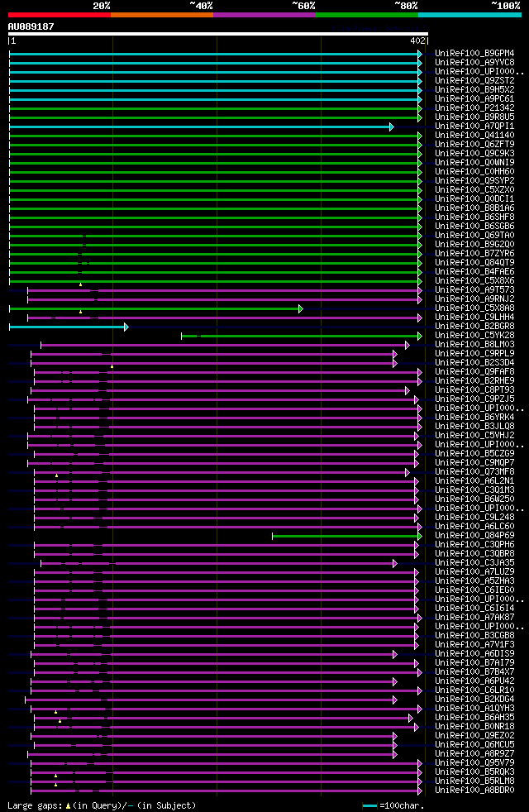
Task: Select the UniRef100_B7ZYR6 label
Action: coord(474,253)
